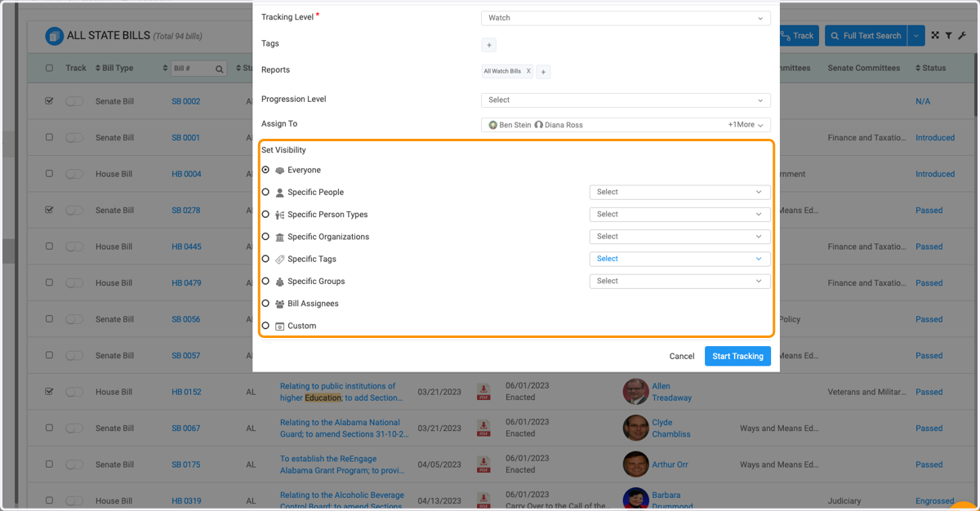Viewport: 980px width, 511px height.
Task: Open the SB 0278 bill link
Action: 186,211
